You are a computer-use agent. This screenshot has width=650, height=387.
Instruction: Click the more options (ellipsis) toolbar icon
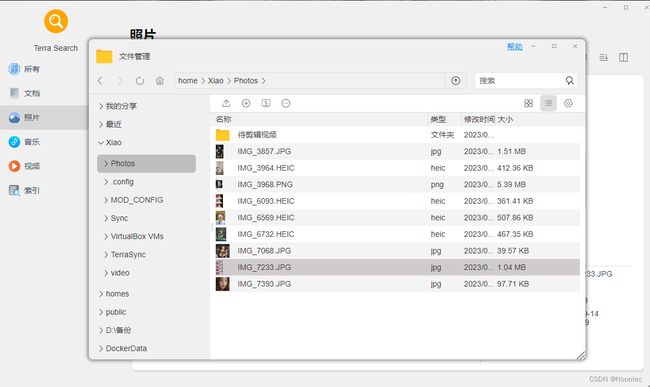point(286,103)
